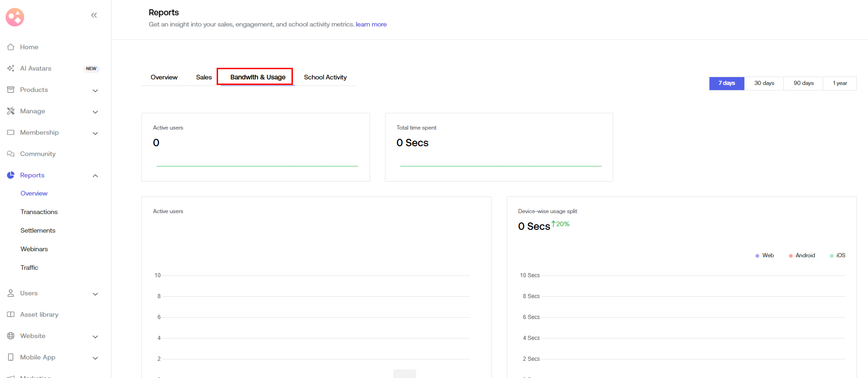Image resolution: width=868 pixels, height=378 pixels.
Task: Click the Reports pie chart icon
Action: pyautogui.click(x=11, y=175)
